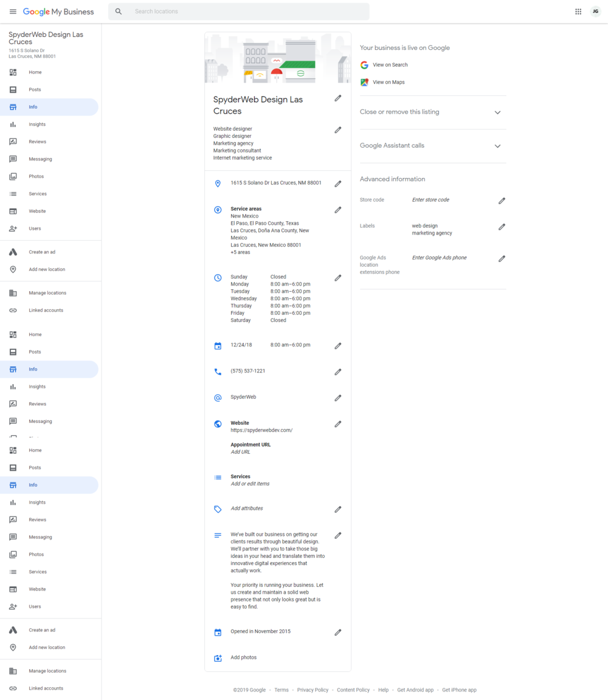
Task: Edit the Opened in November 2015 date
Action: coord(338,632)
